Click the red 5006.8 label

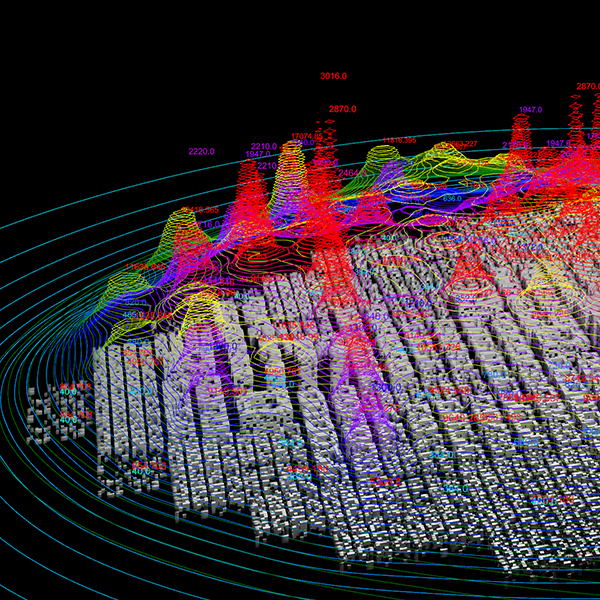coord(386,482)
